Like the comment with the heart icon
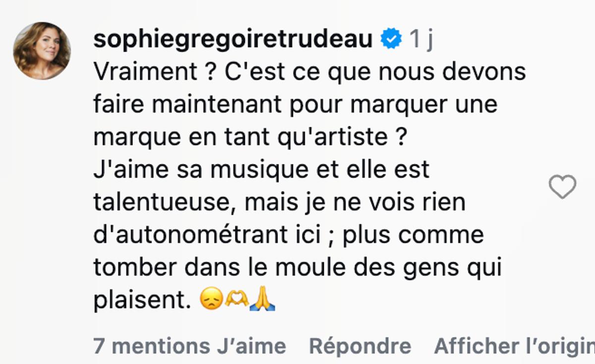This screenshot has height=364, width=595. pos(562,187)
